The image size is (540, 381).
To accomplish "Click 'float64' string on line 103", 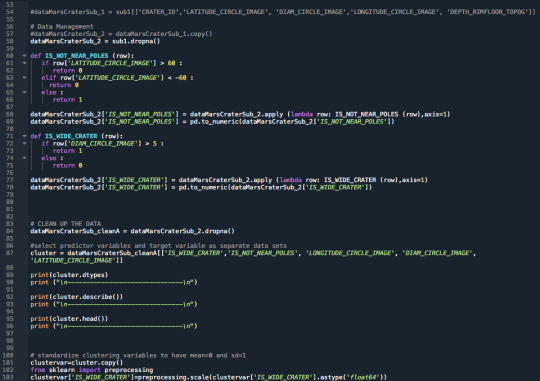I will tap(364, 377).
